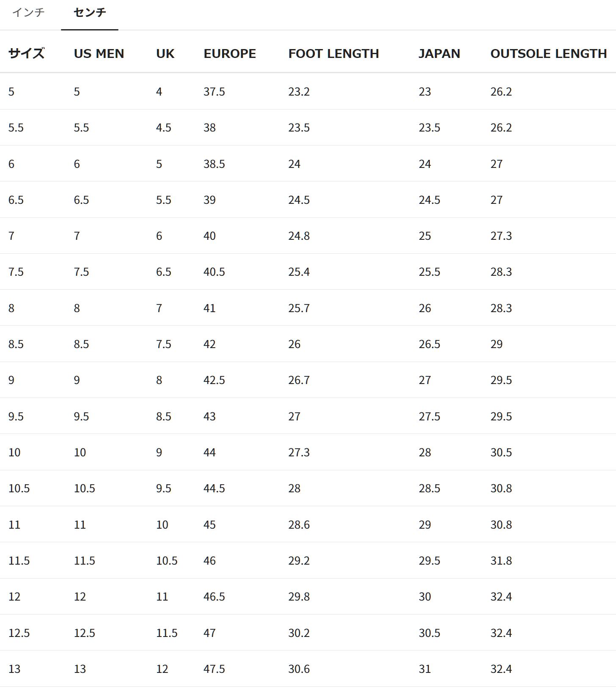Select the 37.5 Europe size cell
The image size is (616, 697).
pyautogui.click(x=214, y=92)
